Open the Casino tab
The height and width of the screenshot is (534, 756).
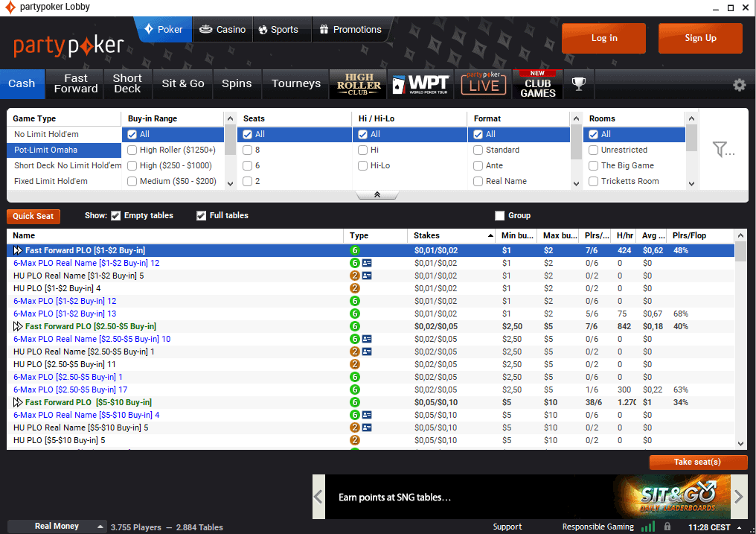222,30
